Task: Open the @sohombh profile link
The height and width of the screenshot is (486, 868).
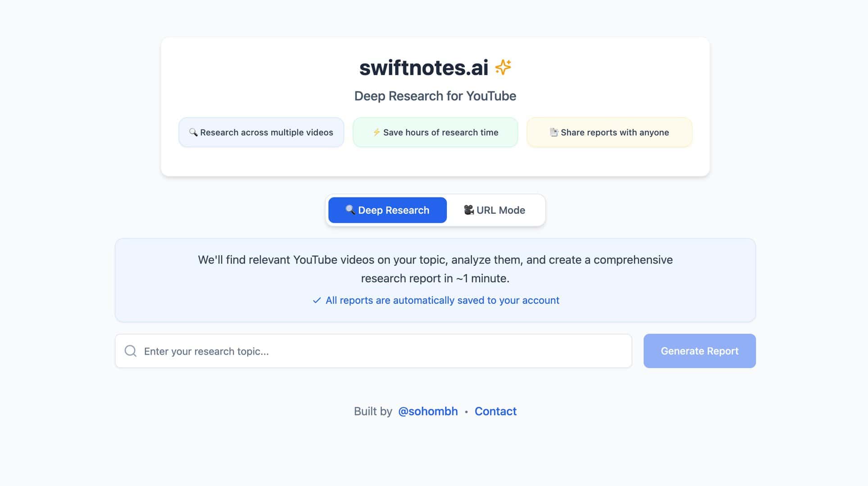Action: 428,411
